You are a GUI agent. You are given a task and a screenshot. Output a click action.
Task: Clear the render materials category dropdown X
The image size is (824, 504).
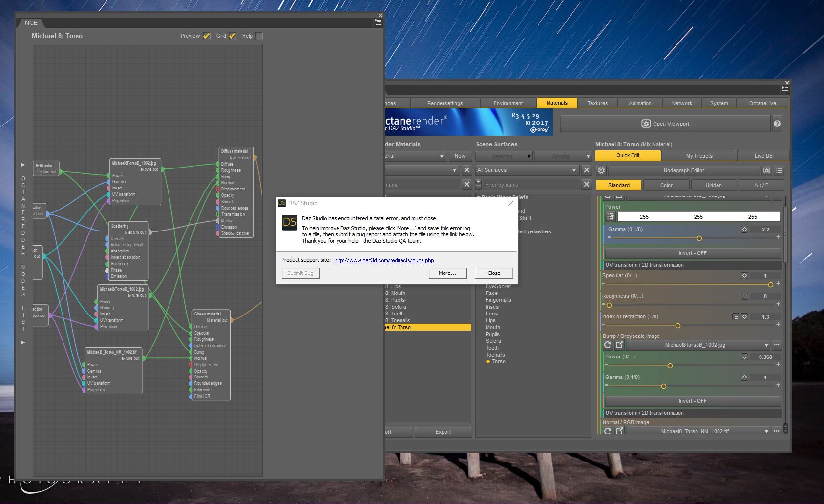(467, 170)
